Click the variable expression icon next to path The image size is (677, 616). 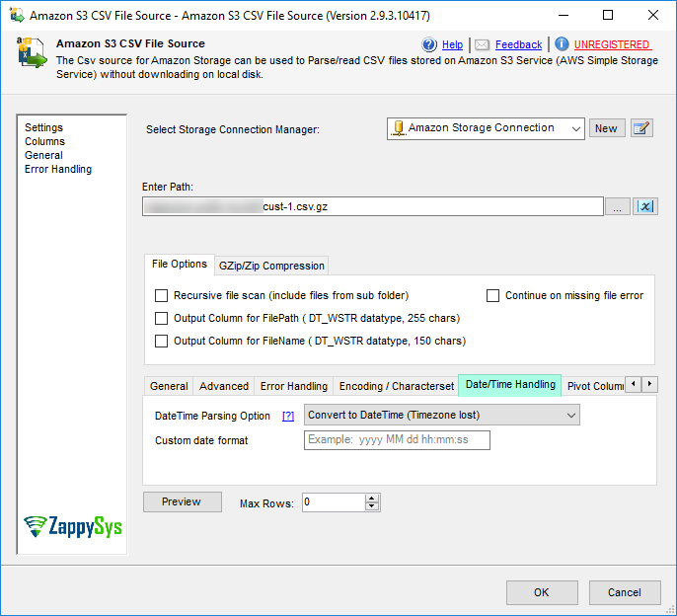click(x=645, y=206)
